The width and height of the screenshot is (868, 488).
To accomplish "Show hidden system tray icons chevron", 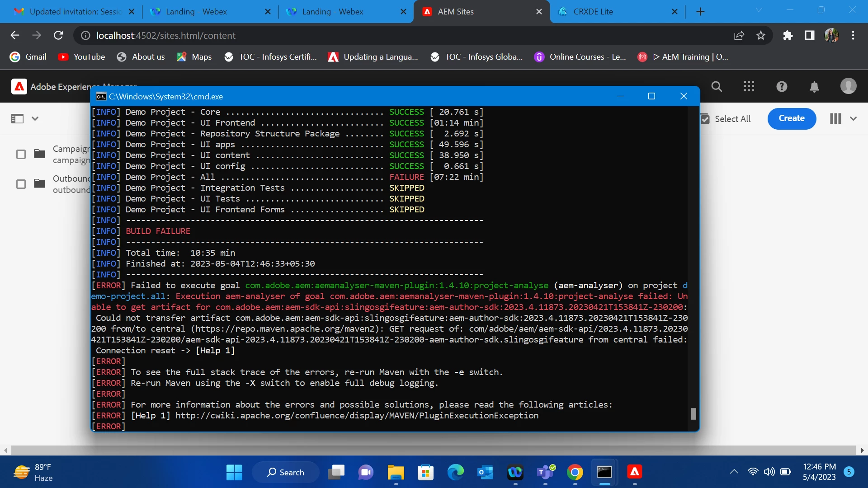I will [734, 472].
